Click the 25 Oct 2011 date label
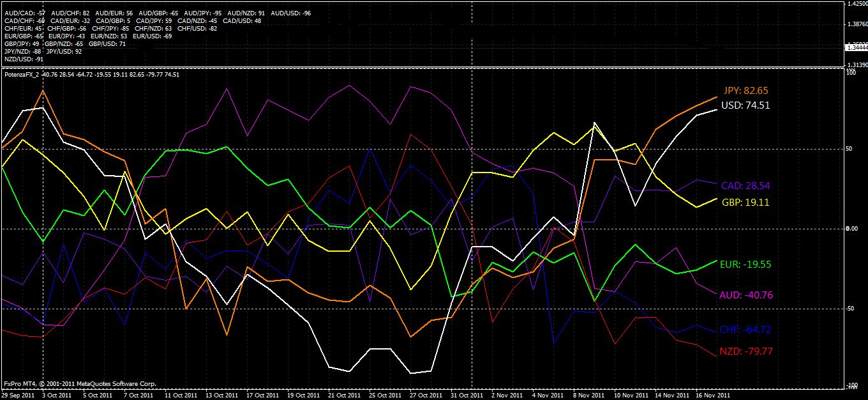Viewport: 868px width, 400px height. [x=385, y=396]
